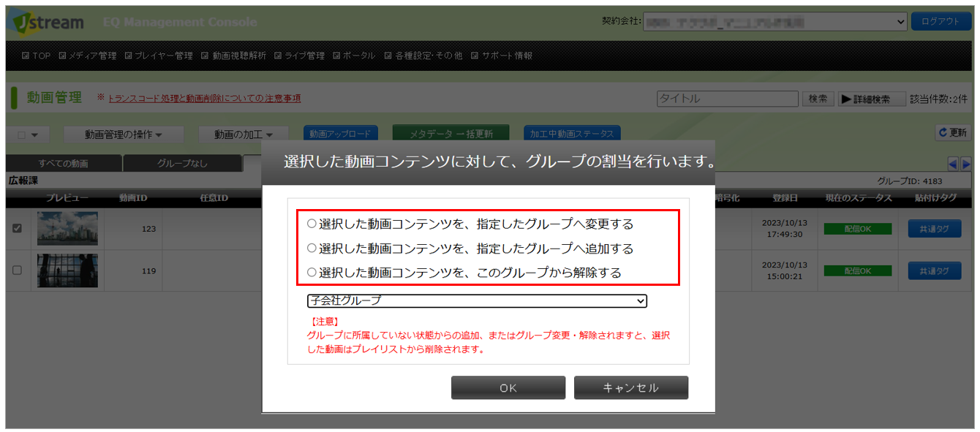Click 共通タグ button for video 119

pos(935,270)
